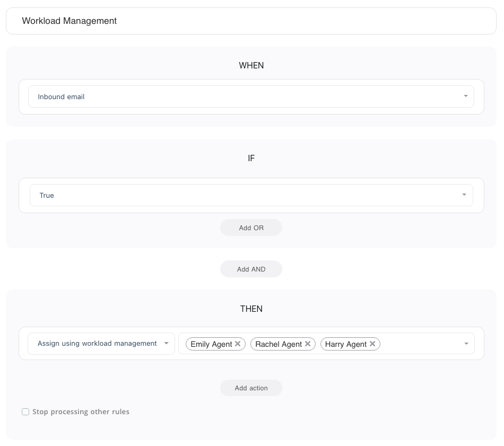Image resolution: width=504 pixels, height=446 pixels.
Task: Click the arrow icon of the Inbound email trigger
Action: click(465, 97)
